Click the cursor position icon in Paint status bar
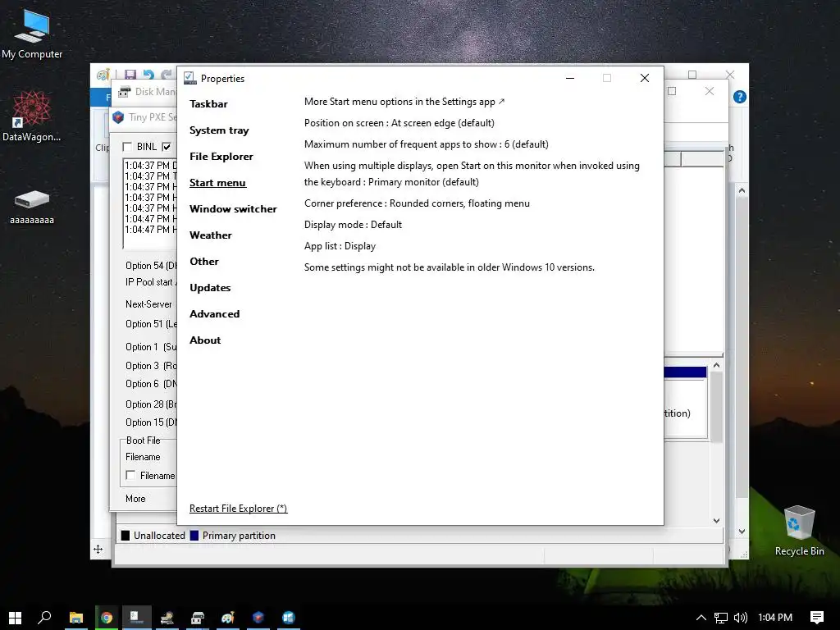The height and width of the screenshot is (630, 840). point(98,549)
